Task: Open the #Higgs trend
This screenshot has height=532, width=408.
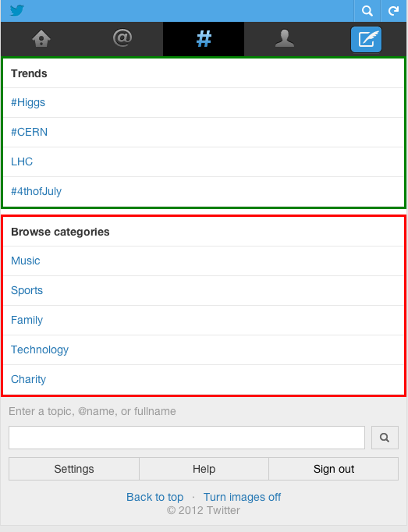Action: click(28, 102)
